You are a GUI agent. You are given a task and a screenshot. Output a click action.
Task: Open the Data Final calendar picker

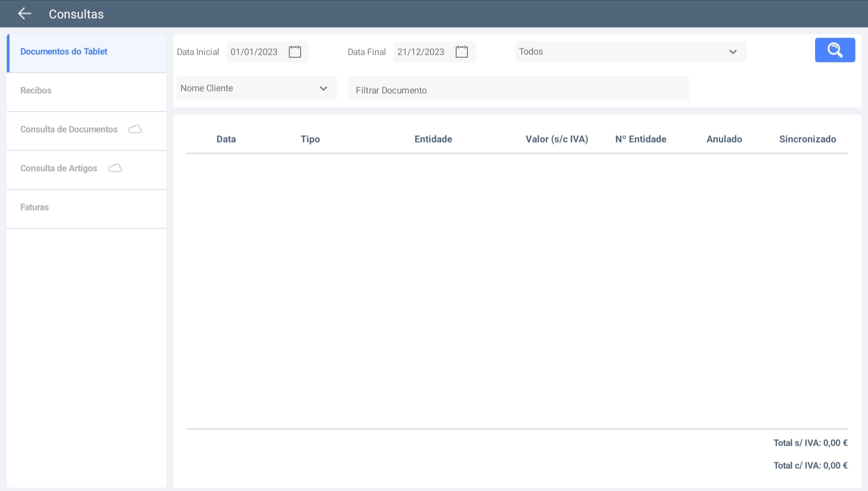pos(462,52)
